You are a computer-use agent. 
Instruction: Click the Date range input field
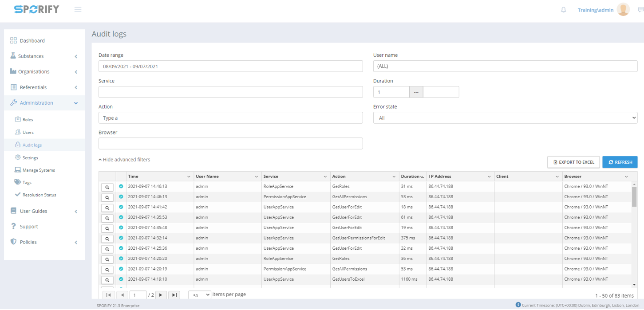pyautogui.click(x=230, y=67)
